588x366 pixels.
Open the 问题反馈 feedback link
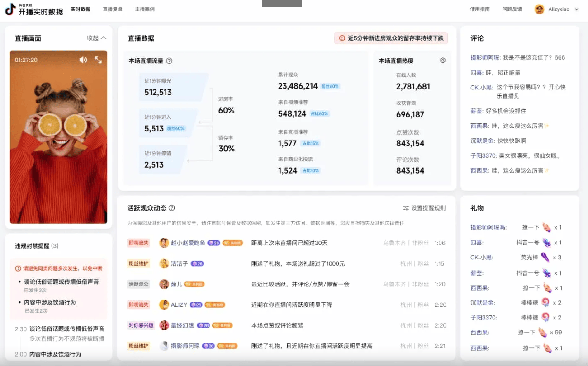[x=512, y=9]
